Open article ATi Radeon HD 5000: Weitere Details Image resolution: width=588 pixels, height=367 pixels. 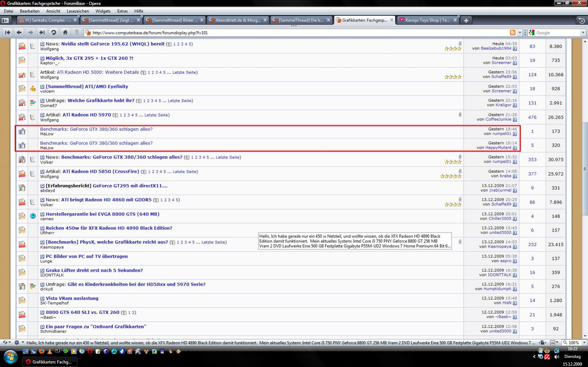pos(98,72)
